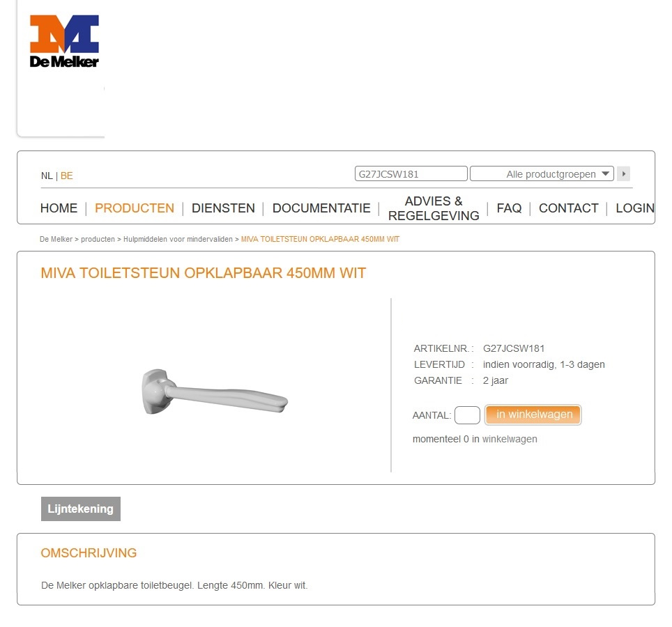Viewport: 672px width, 627px height.
Task: Open the DIENSTEN menu
Action: click(223, 208)
